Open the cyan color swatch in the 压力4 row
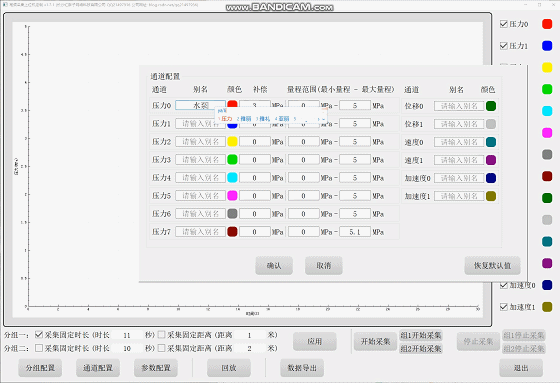560x383 pixels. (232, 178)
